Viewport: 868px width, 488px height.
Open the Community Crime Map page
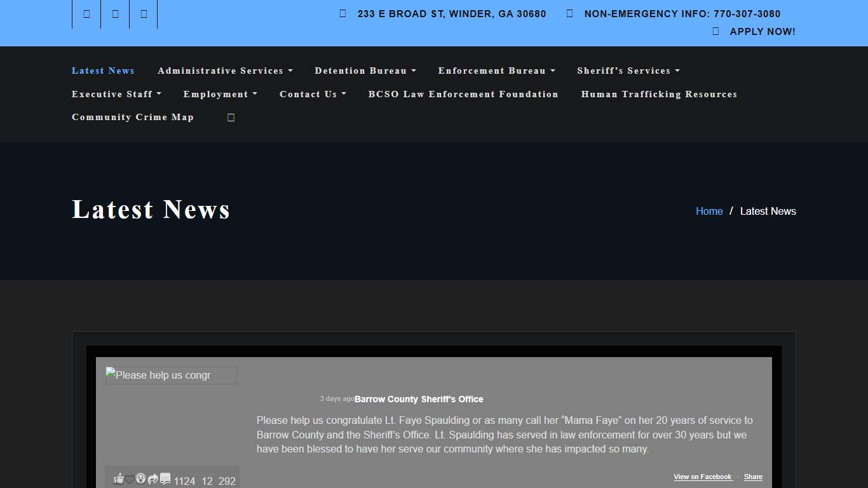coord(132,117)
